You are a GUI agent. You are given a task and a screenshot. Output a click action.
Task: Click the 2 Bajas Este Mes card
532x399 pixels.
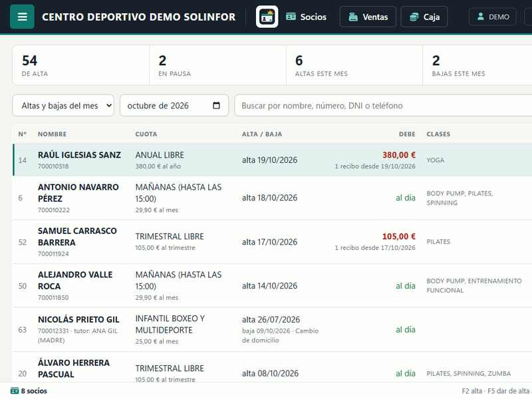(x=477, y=65)
